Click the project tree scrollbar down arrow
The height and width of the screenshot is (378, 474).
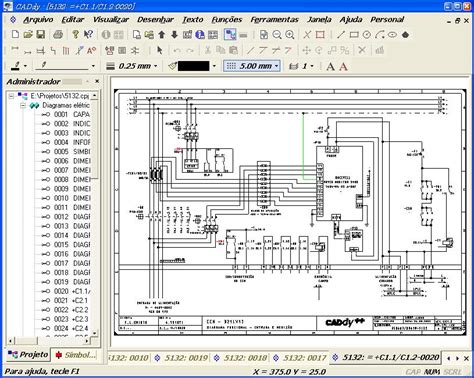pyautogui.click(x=94, y=333)
